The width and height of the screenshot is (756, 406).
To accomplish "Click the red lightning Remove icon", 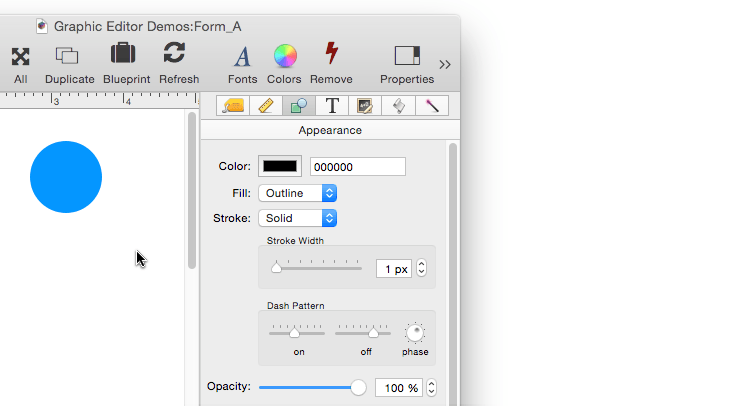I will click(331, 53).
